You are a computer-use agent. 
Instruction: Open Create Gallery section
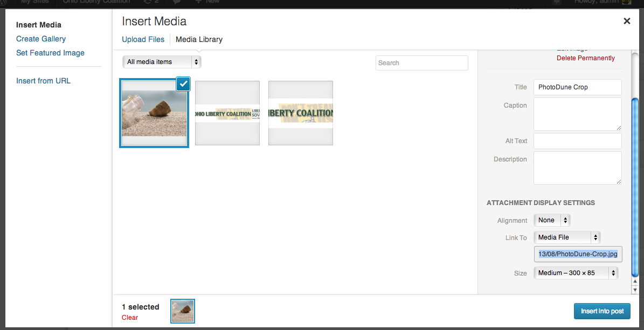pos(41,39)
